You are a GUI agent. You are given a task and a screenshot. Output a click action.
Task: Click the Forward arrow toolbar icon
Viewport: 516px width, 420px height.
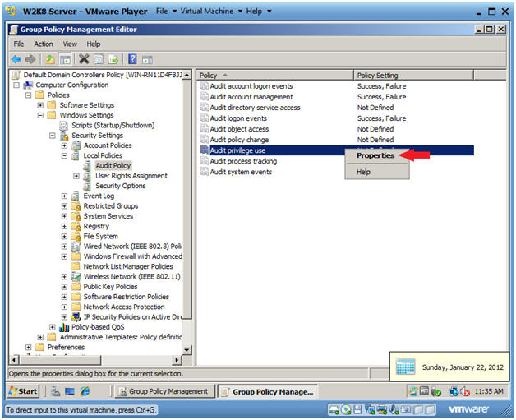click(30, 59)
